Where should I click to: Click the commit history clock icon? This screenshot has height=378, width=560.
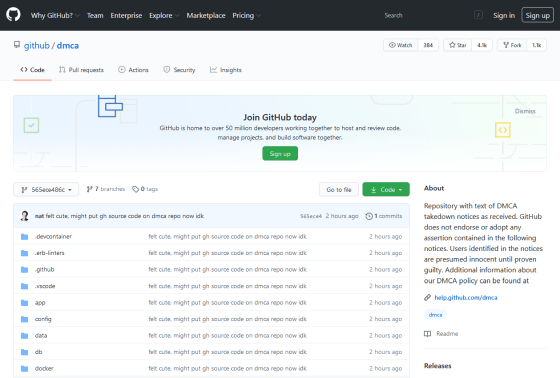coord(369,216)
